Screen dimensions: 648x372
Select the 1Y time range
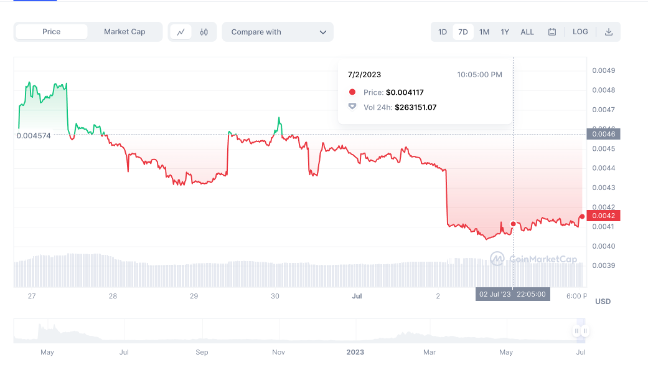click(x=505, y=32)
